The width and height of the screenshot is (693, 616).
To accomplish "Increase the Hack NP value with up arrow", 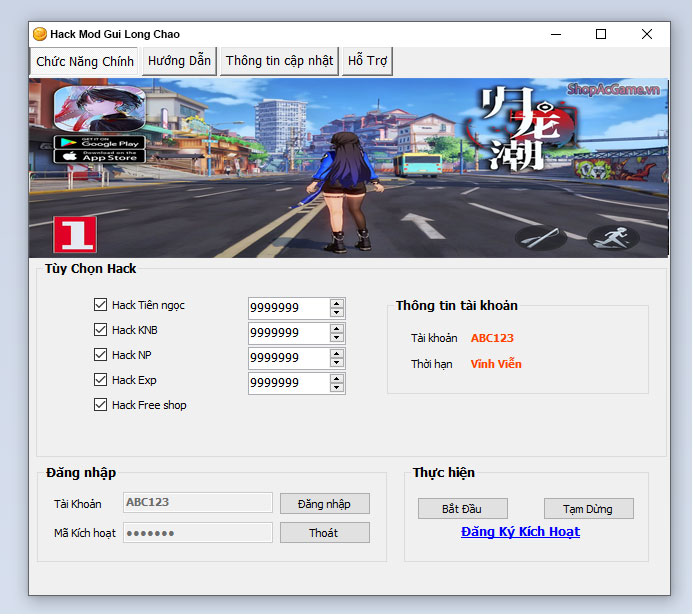I will [x=337, y=354].
